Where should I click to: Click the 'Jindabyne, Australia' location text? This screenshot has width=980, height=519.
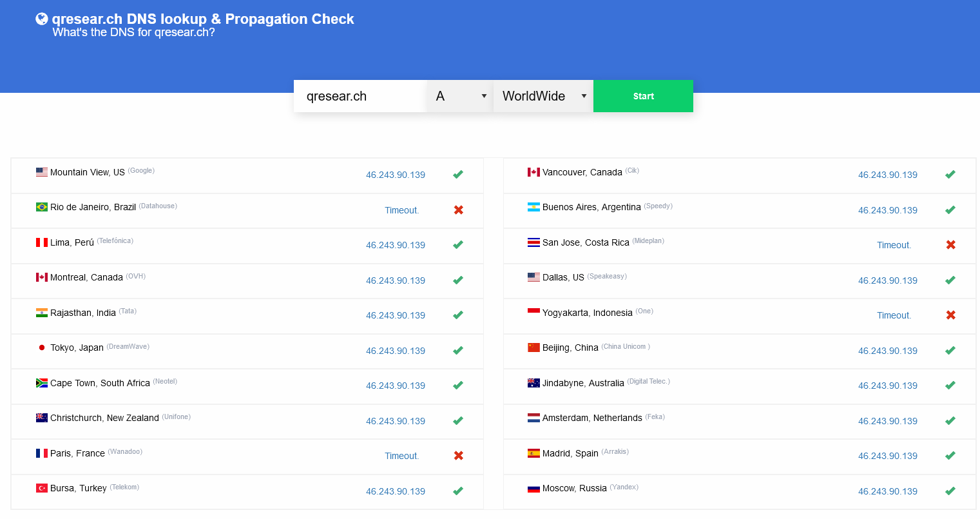(x=583, y=383)
